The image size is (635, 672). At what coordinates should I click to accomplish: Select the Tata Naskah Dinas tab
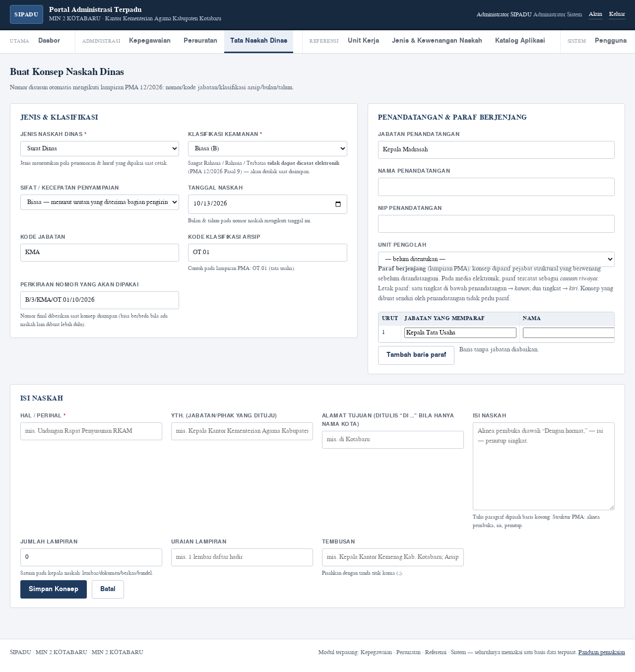click(x=258, y=41)
